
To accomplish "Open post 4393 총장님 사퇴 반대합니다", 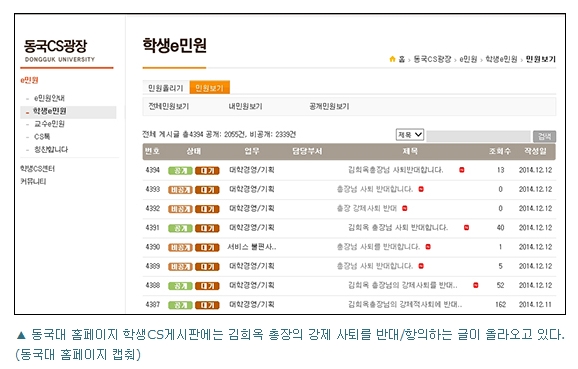I will tap(375, 189).
